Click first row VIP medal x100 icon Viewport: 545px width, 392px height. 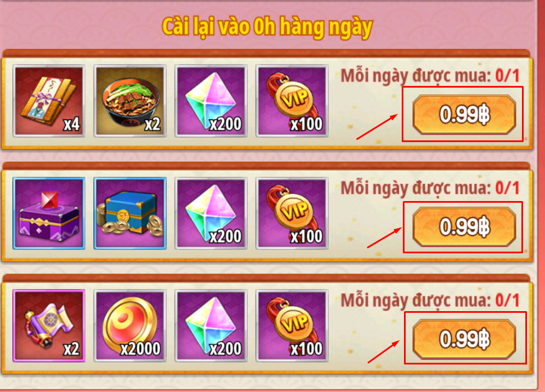[x=292, y=101]
